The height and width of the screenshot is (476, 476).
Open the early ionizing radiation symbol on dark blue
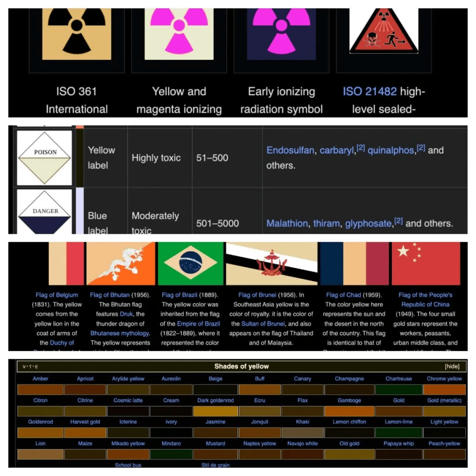pos(281,32)
